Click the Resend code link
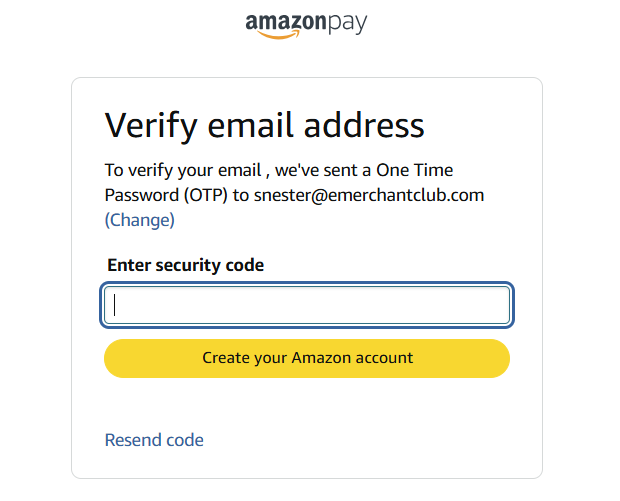The width and height of the screenshot is (620, 501). (x=154, y=440)
